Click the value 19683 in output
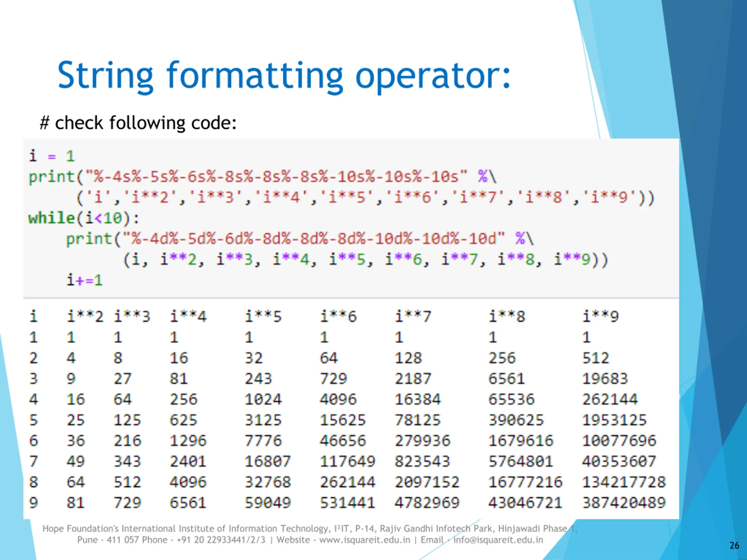747x560 pixels. (605, 379)
